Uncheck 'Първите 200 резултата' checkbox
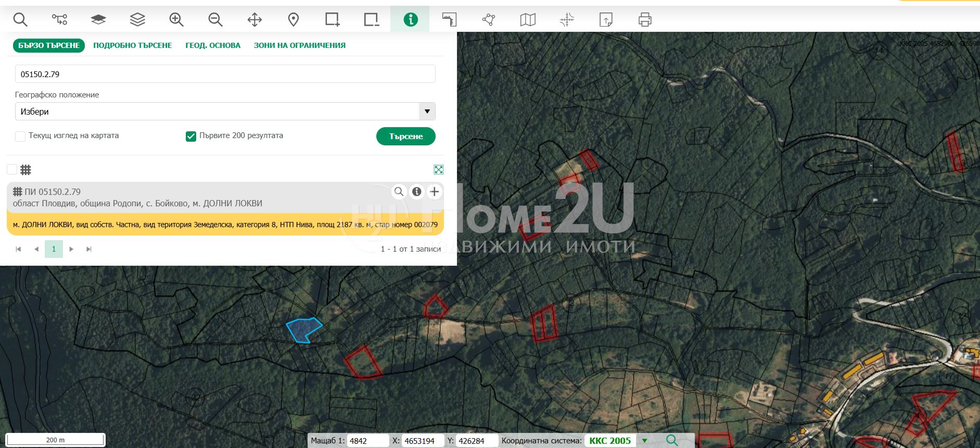 191,136
